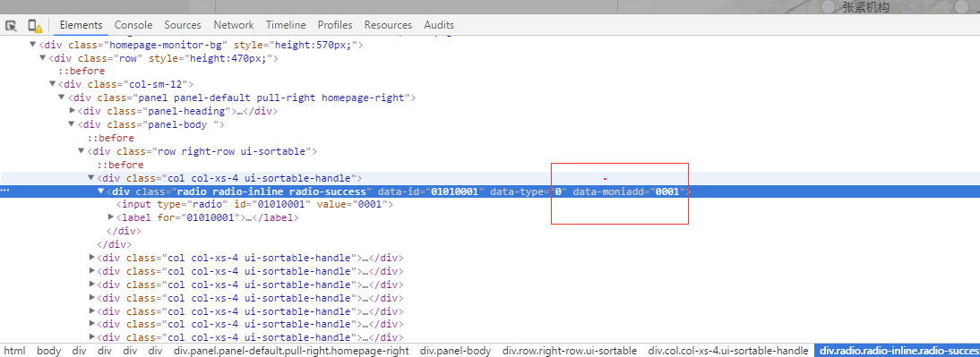Click class value "panel-heading"
The height and width of the screenshot is (357, 980).
(186, 111)
